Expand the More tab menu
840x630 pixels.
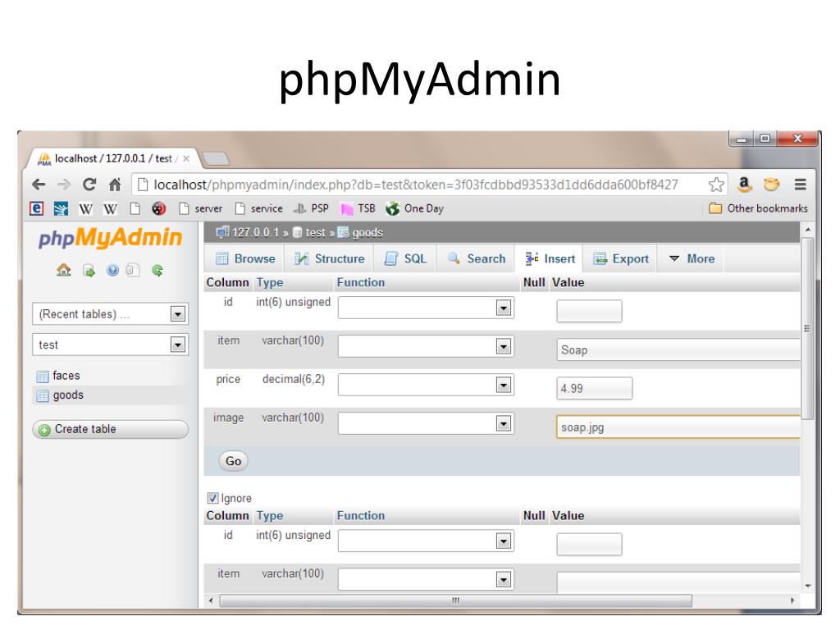692,258
